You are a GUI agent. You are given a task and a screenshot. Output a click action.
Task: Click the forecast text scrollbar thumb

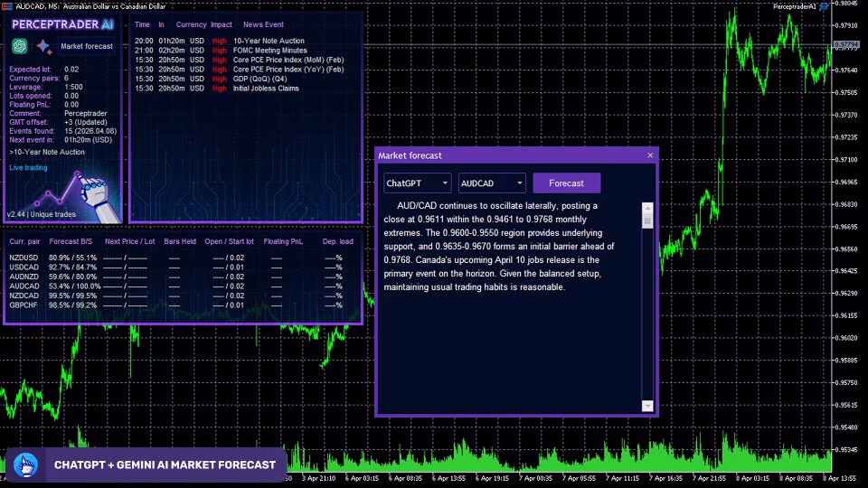647,221
